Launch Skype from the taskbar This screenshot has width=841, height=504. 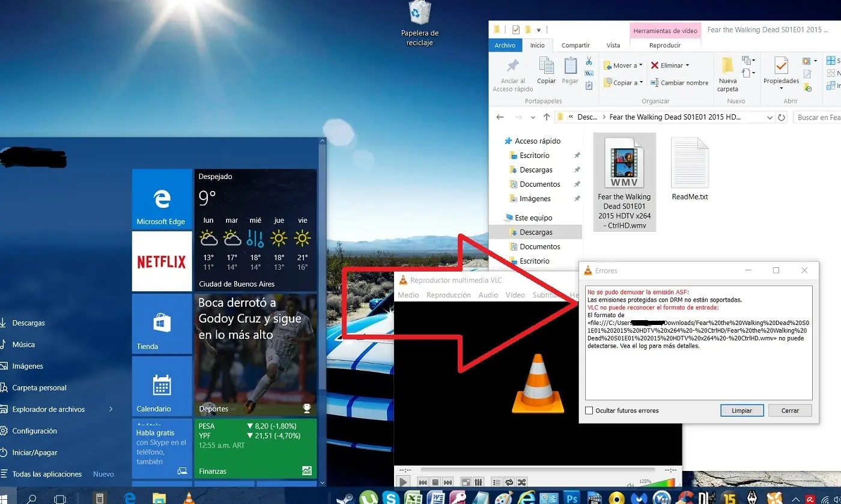point(390,497)
